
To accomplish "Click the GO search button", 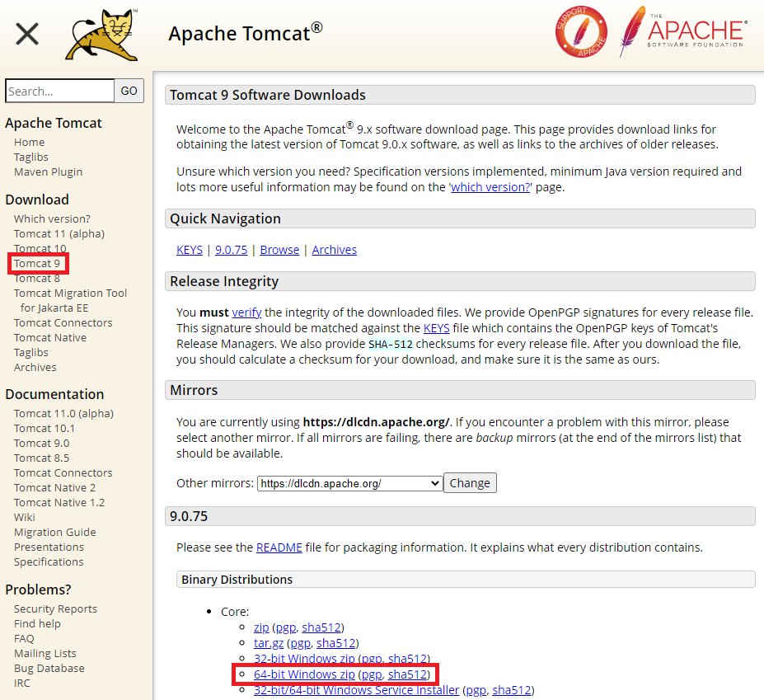I will pos(129,91).
